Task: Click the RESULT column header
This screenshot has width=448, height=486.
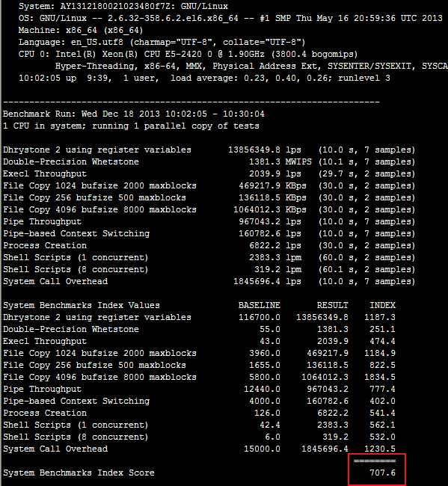Action: tap(332, 305)
